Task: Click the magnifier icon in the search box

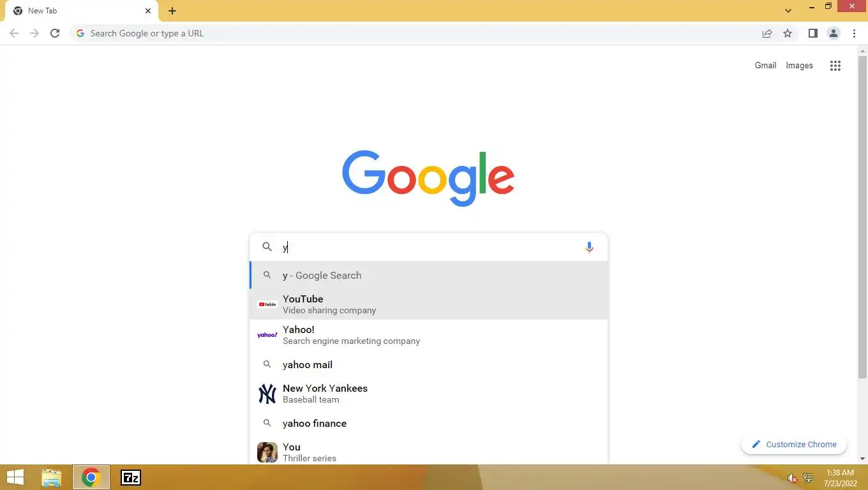Action: [x=267, y=247]
